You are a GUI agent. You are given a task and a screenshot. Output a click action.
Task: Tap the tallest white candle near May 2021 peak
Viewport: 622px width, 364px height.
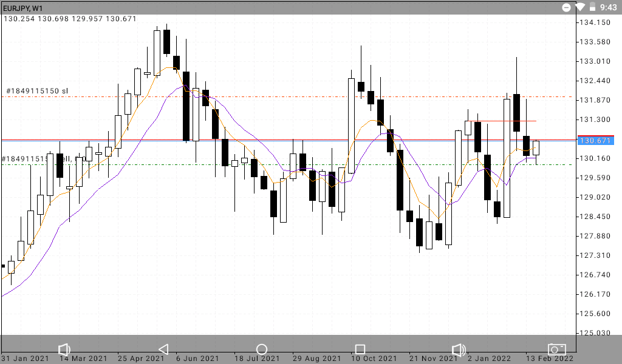tap(157, 53)
